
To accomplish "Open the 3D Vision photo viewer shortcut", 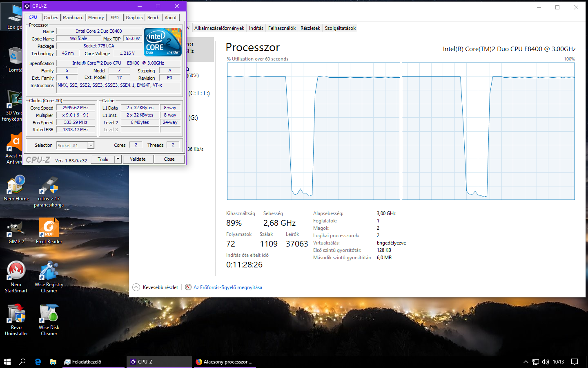I will pos(12,105).
